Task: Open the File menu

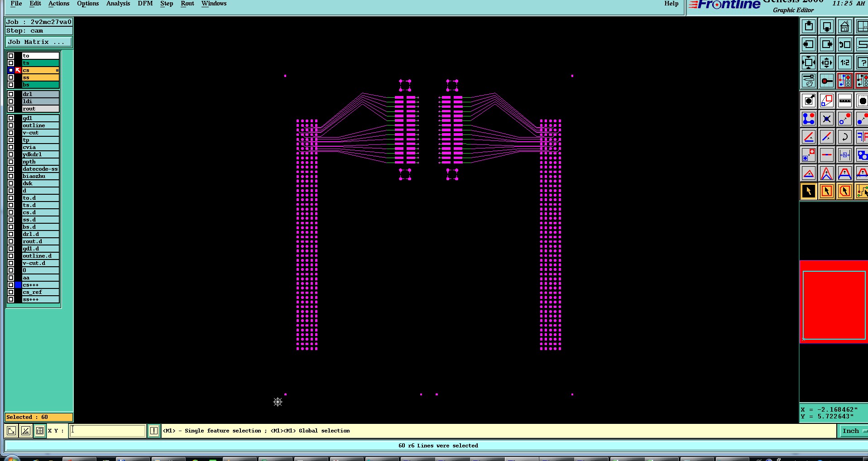Action: click(16, 4)
